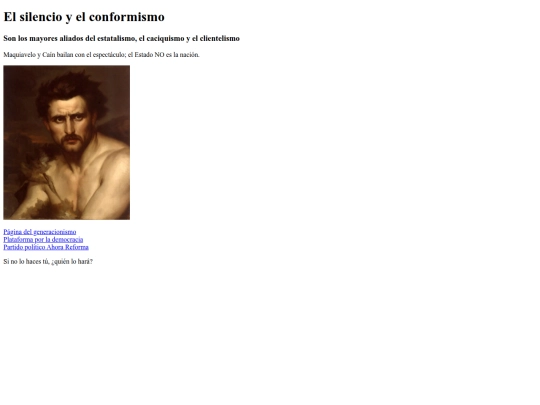Click the word 'Caín' in the paragraph
Image resolution: width=540 pixels, height=405 pixels.
tap(49, 54)
